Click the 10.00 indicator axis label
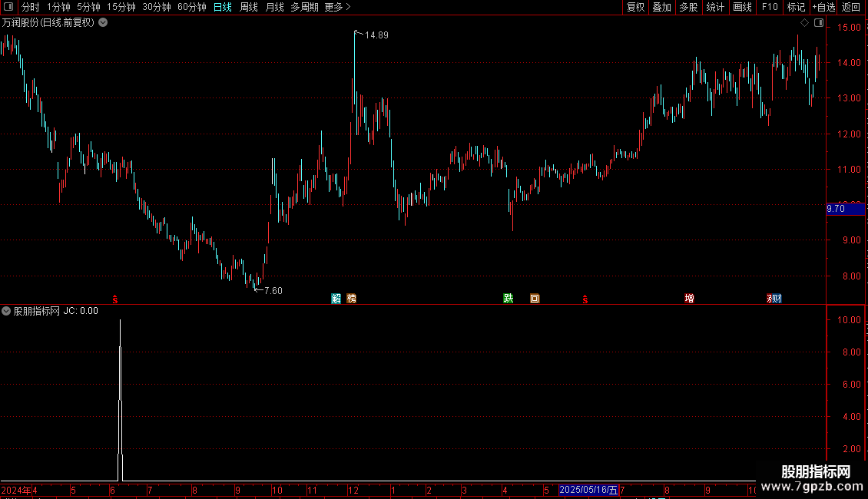 pos(849,320)
